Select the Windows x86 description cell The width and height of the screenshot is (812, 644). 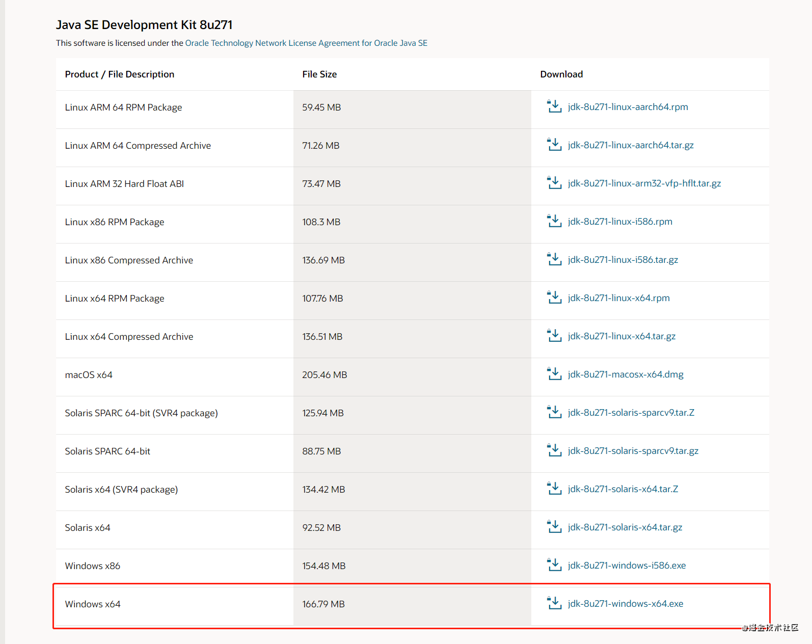(x=93, y=566)
